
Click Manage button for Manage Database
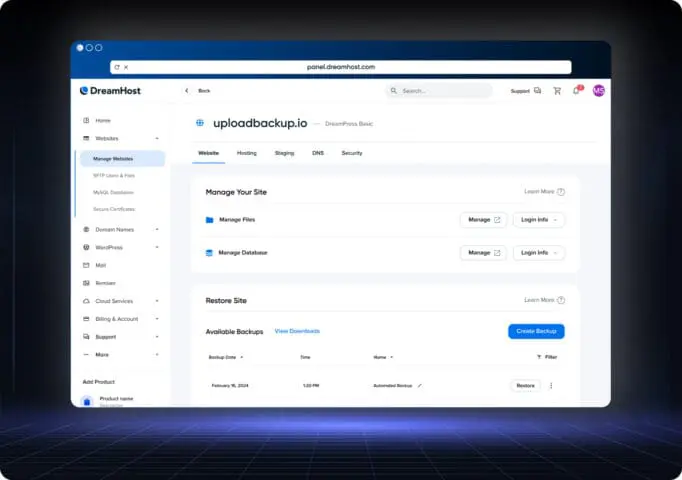tap(483, 253)
